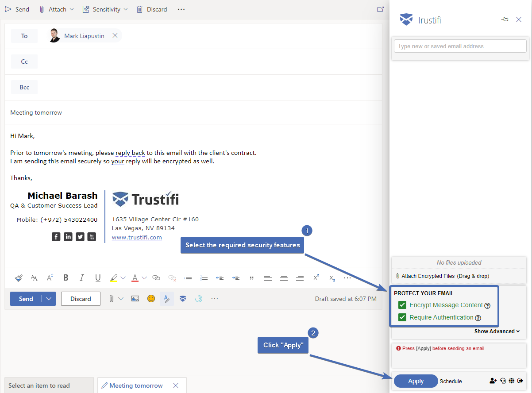Open the Trustifi add-in icon in the compose bar
The image size is (532, 393).
click(183, 299)
